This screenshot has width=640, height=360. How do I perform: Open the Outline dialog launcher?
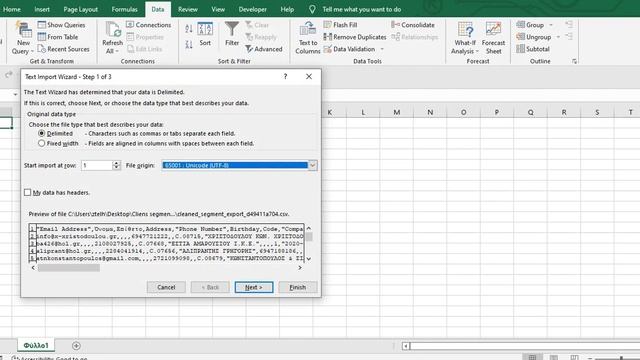coord(574,61)
